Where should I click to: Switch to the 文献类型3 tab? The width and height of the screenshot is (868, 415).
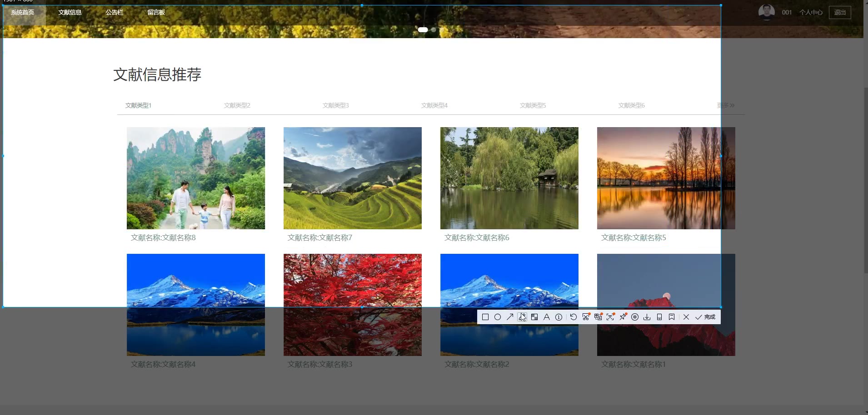pyautogui.click(x=336, y=105)
